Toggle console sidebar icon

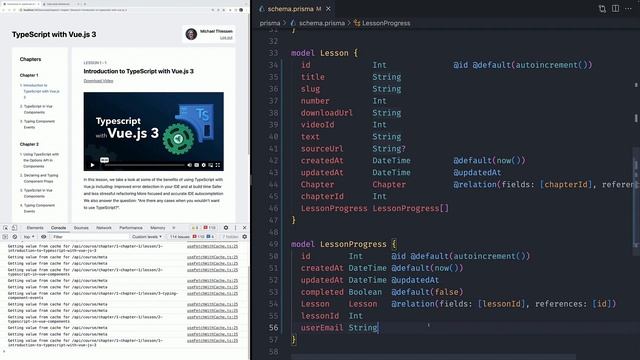pyautogui.click(x=5, y=237)
